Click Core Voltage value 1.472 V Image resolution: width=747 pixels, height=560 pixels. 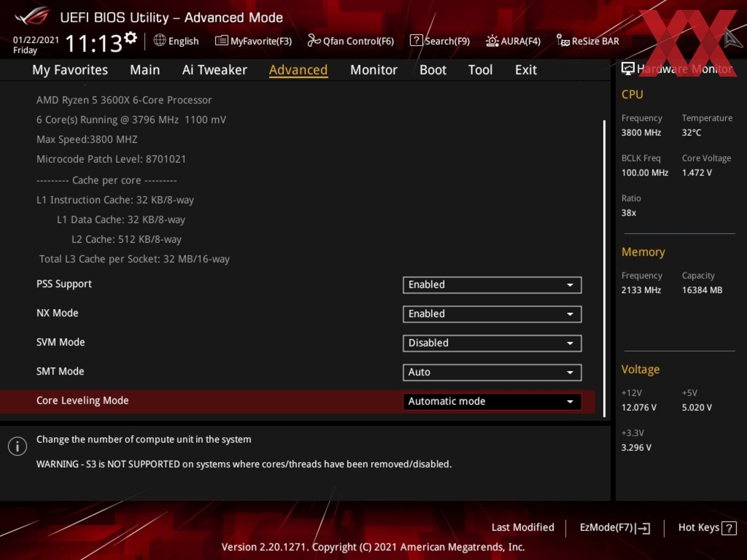[697, 172]
